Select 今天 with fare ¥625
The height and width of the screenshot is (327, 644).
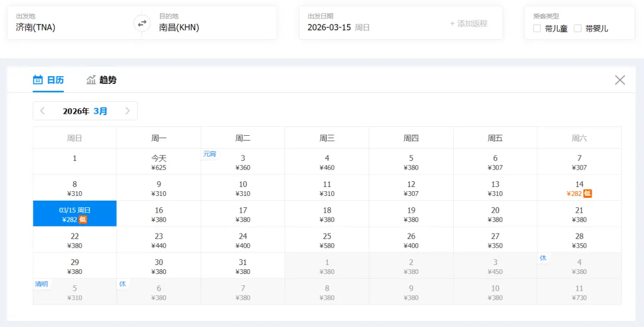point(159,161)
